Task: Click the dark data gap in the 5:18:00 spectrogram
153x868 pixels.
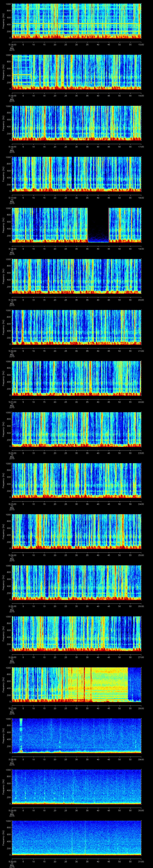Action: click(98, 225)
